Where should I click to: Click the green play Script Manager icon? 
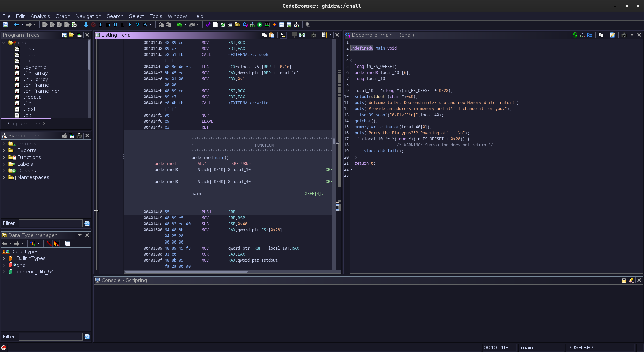click(x=260, y=25)
